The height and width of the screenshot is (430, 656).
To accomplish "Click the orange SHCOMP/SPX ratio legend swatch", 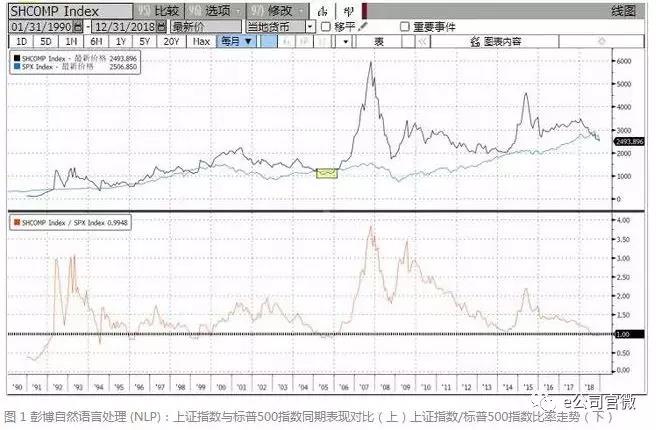I will pyautogui.click(x=17, y=223).
